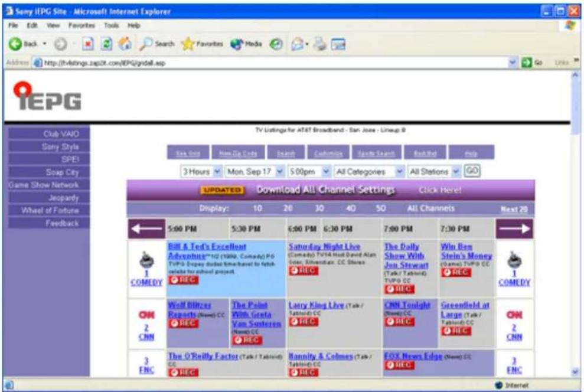Open the Jeopardy sidebar link

click(49, 198)
